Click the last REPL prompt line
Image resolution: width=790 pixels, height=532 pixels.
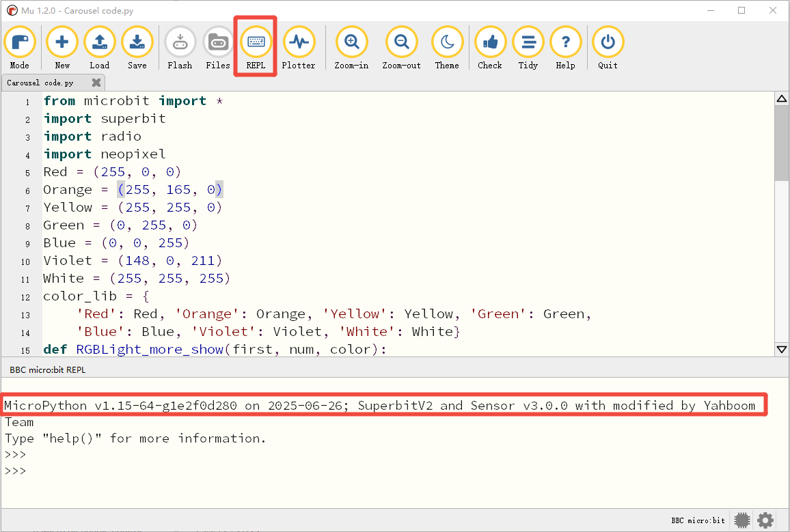point(15,471)
